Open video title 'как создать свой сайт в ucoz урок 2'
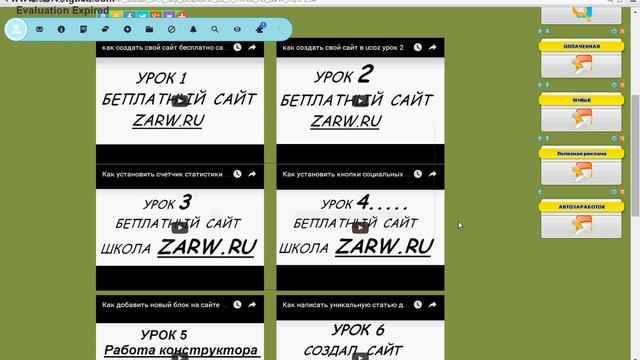The height and width of the screenshot is (360, 640). [343, 47]
